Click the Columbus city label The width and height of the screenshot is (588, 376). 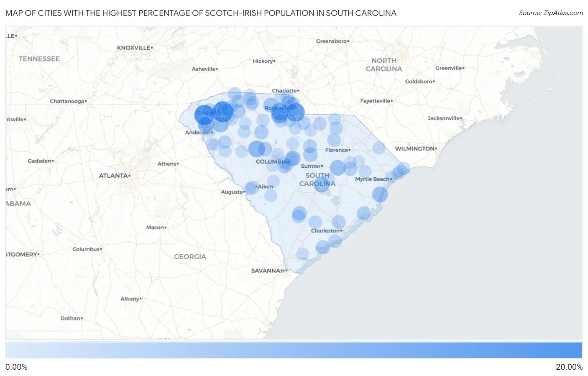click(x=86, y=249)
